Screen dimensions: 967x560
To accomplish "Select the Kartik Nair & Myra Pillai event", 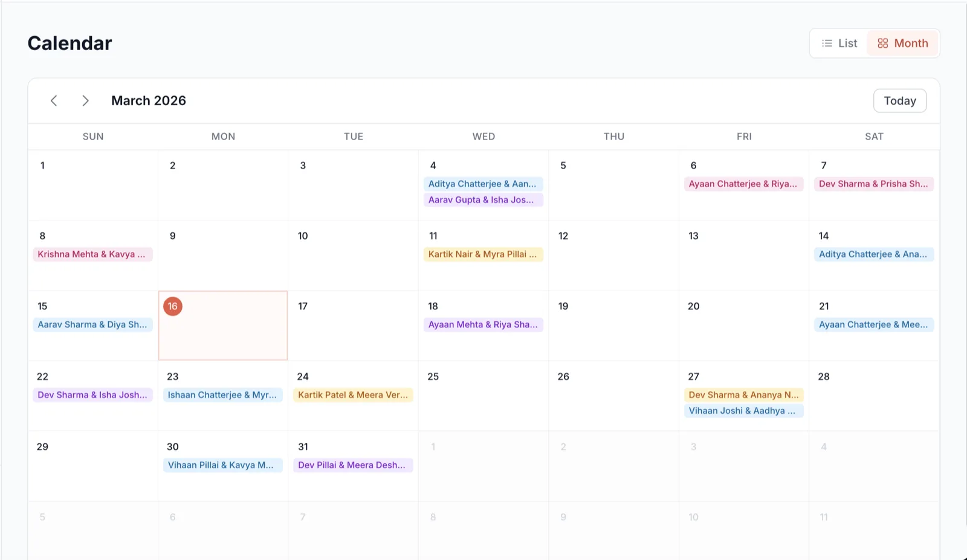I will (x=483, y=254).
